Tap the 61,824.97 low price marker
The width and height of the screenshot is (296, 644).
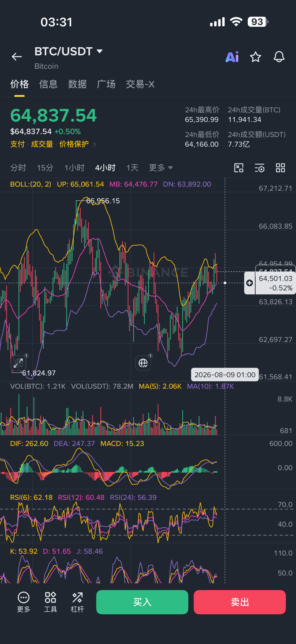click(x=39, y=373)
